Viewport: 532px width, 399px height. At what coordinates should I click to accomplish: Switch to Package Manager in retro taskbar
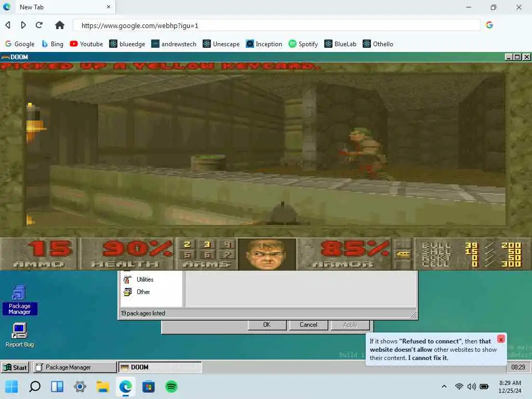coord(74,367)
